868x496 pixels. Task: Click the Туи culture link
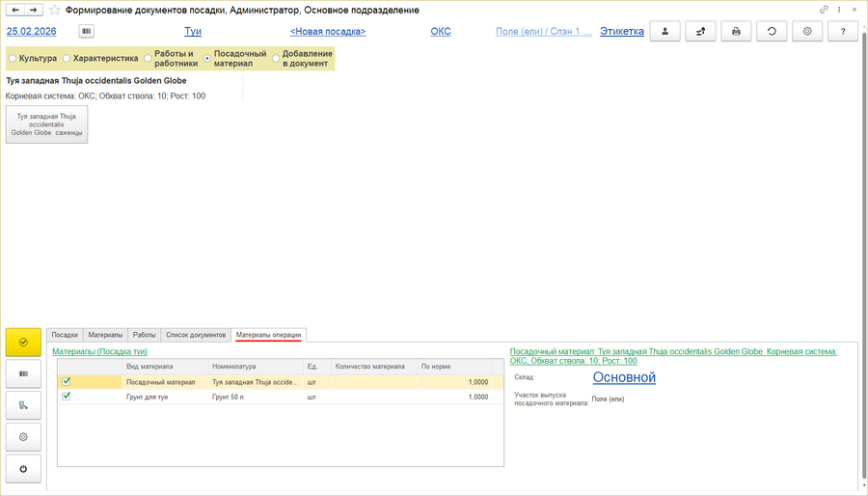193,32
